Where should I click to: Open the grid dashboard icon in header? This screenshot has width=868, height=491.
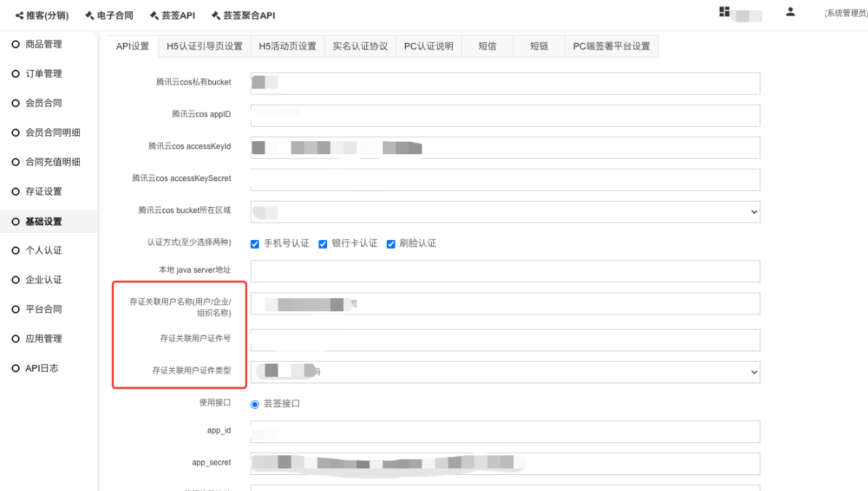tap(724, 12)
